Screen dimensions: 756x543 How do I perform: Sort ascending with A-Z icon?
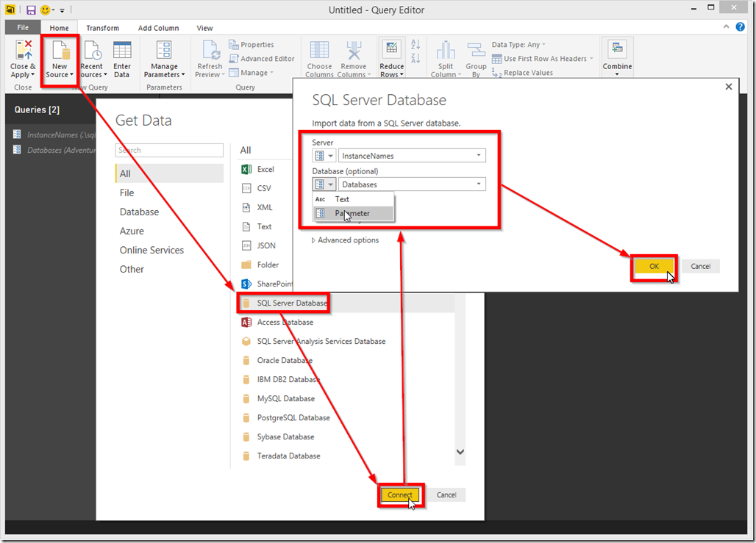point(416,44)
